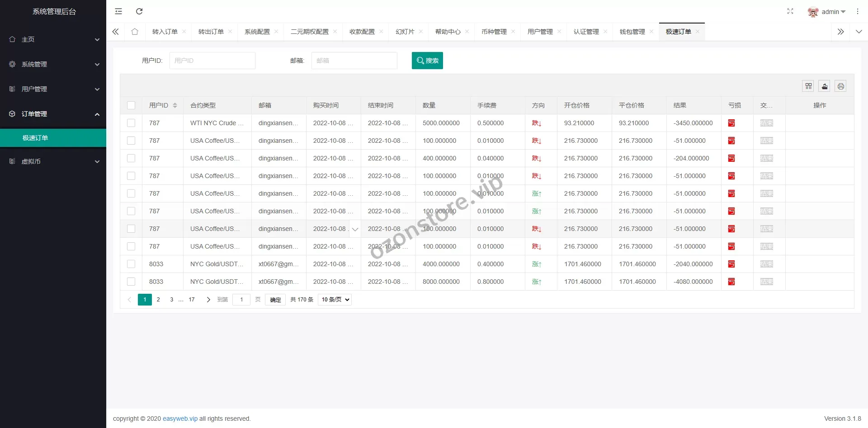Click the export icon above the table
The height and width of the screenshot is (428, 868).
pos(825,86)
